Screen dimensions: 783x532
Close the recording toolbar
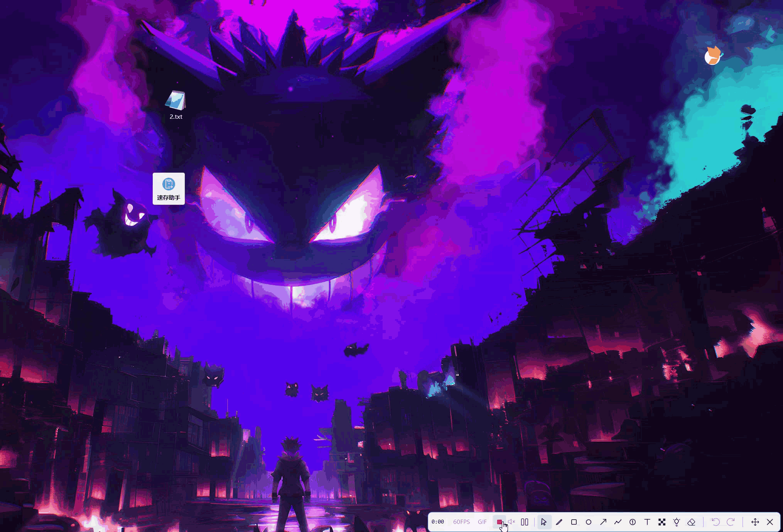[x=770, y=522]
